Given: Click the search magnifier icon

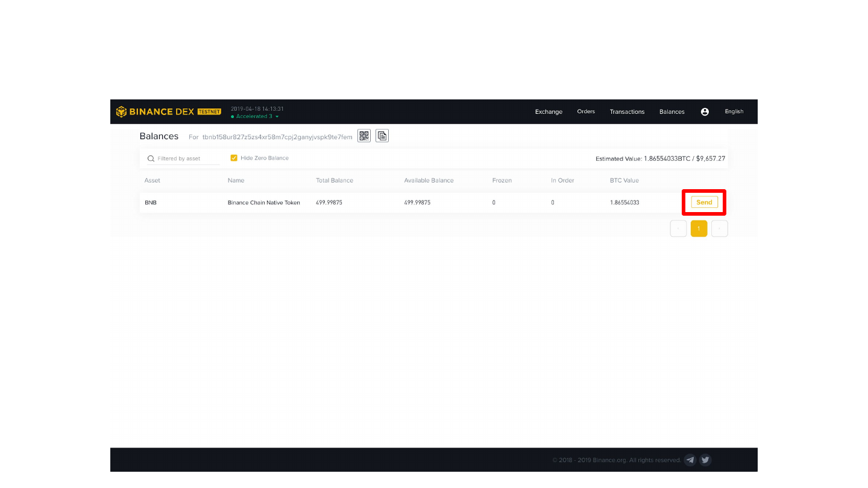Looking at the screenshot, I should (x=151, y=158).
